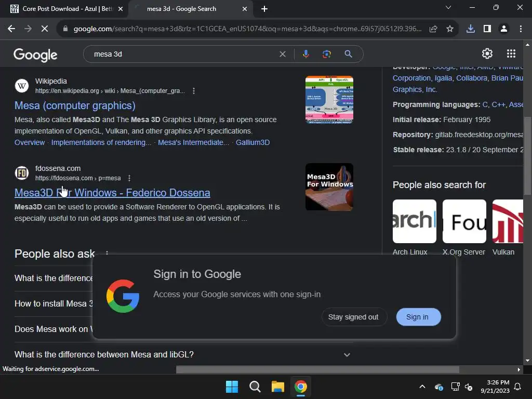The height and width of the screenshot is (399, 532).
Task: Select the mesa 3d Google Search tab
Action: (190, 9)
